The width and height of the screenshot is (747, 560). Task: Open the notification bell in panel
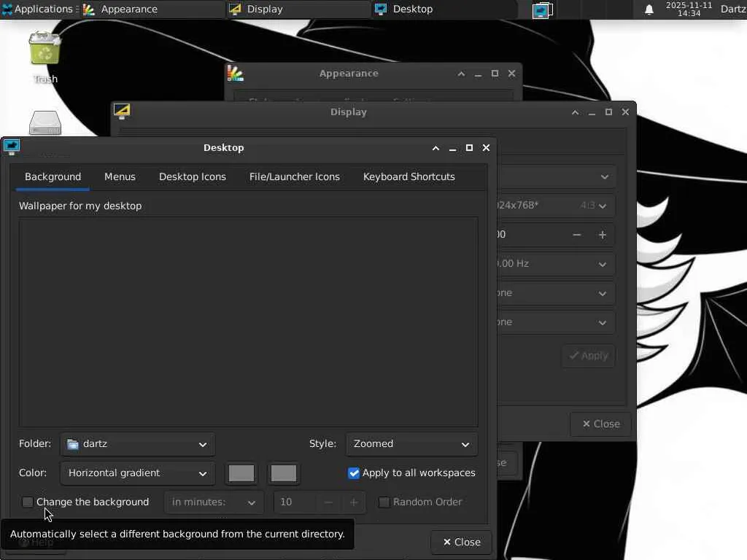[x=649, y=9]
